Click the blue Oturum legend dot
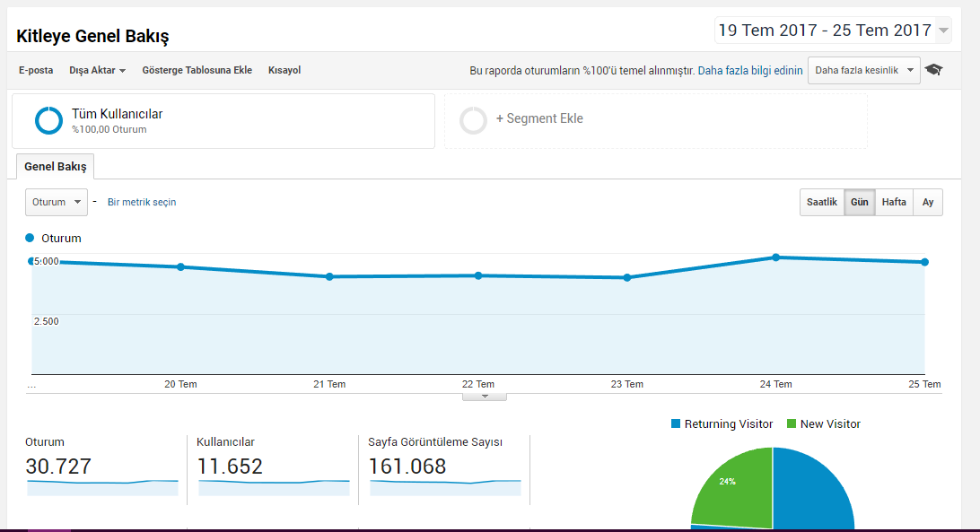The image size is (980, 532). [30, 238]
